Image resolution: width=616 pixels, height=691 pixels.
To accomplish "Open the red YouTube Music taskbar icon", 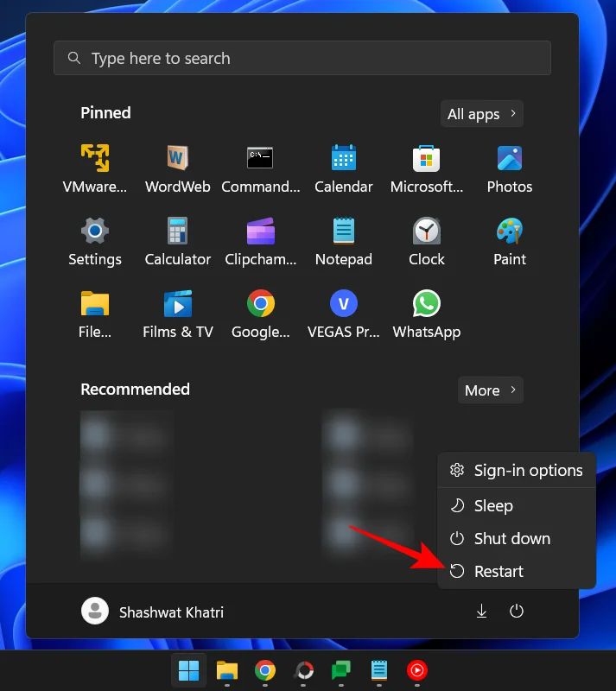I will click(417, 670).
